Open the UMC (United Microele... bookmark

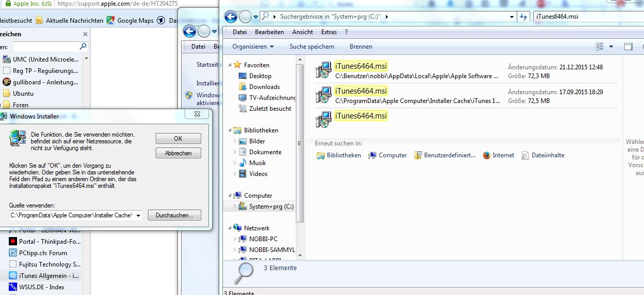(x=41, y=60)
